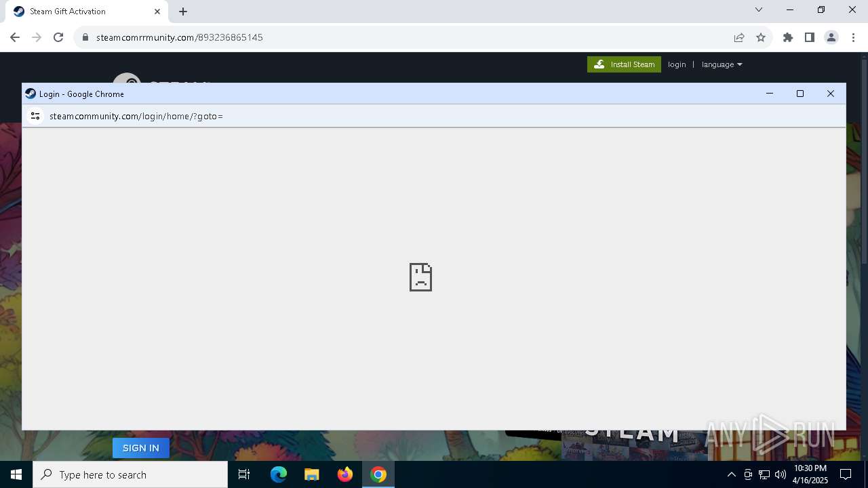Toggle the Chrome side panel icon
Image resolution: width=868 pixels, height=488 pixels.
click(x=810, y=37)
